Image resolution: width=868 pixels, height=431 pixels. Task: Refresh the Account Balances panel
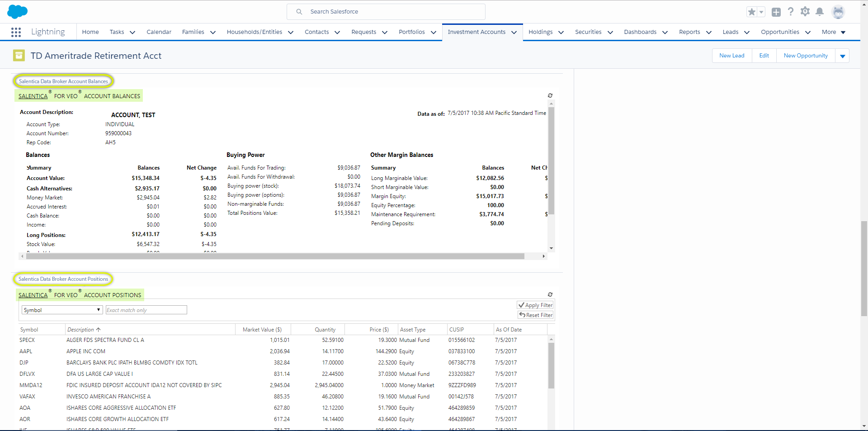[x=550, y=95]
